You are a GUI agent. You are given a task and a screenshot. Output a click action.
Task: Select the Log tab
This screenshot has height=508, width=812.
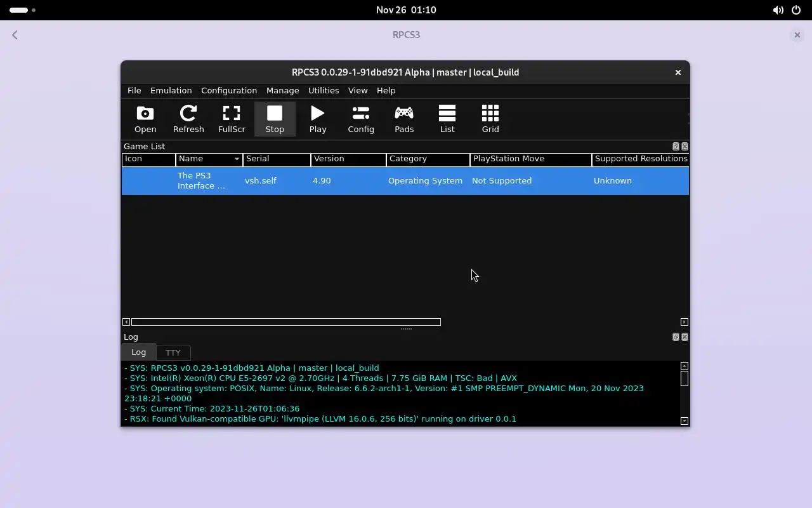(138, 352)
